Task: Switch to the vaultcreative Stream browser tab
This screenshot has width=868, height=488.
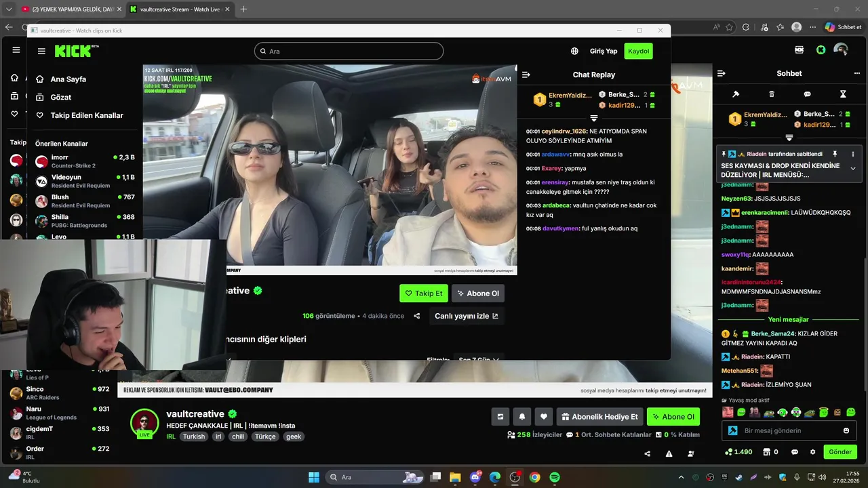Action: click(x=178, y=9)
